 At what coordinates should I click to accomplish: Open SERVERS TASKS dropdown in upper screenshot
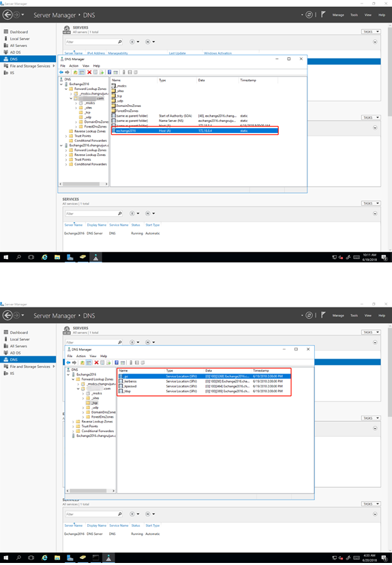pos(371,32)
